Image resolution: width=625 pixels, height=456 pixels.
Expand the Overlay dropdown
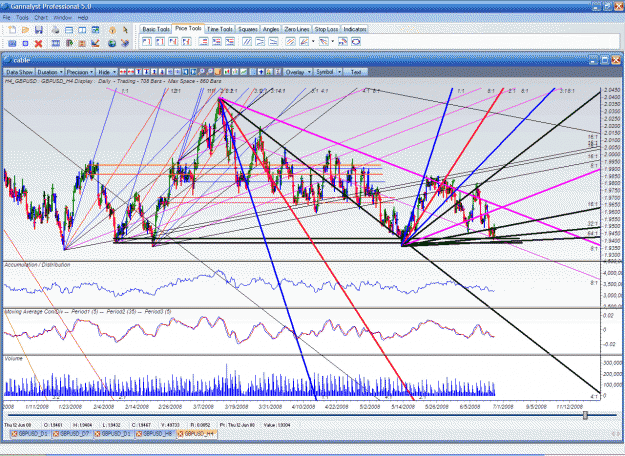(x=297, y=72)
